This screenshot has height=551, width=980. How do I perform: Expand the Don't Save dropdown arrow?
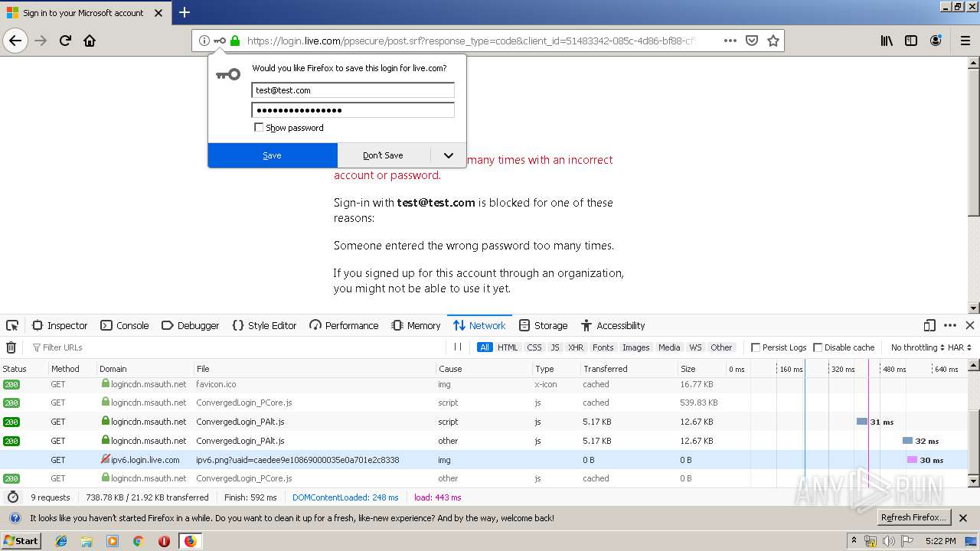tap(449, 155)
